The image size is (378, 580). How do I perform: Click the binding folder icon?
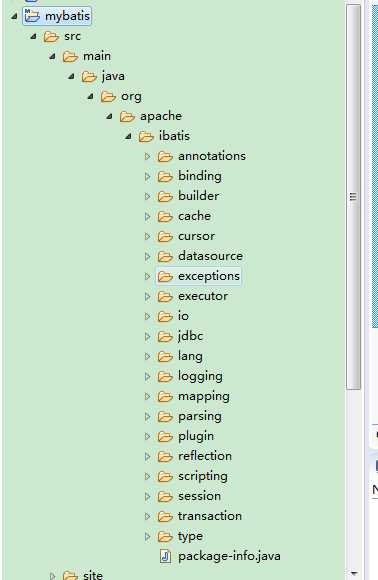165,176
